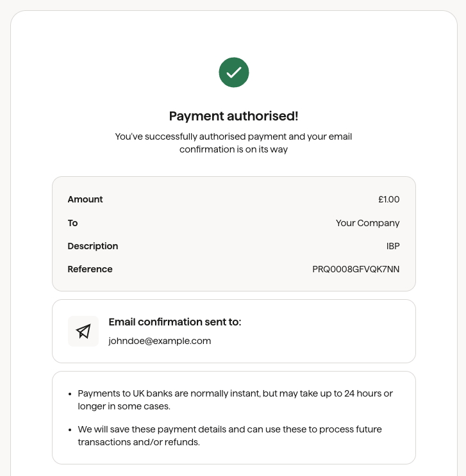The image size is (466, 476).
Task: Select reference code PRQ0008GFVQK7NN
Action: coord(356,269)
